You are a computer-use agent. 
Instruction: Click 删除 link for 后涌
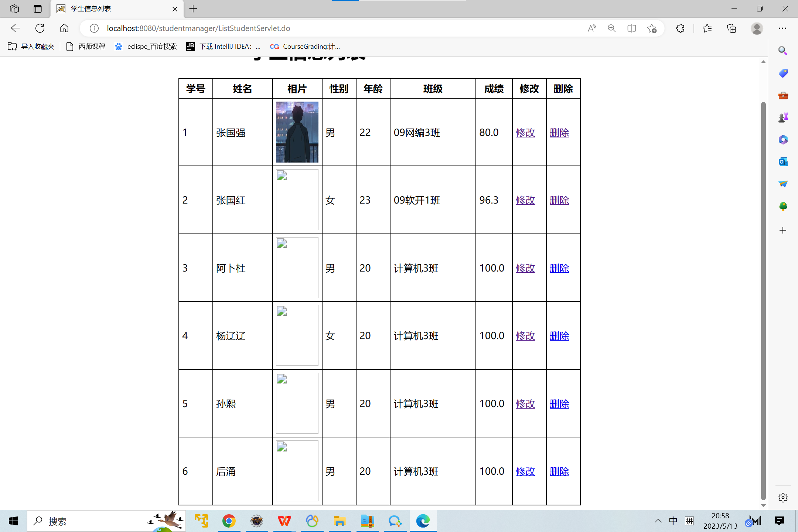coord(559,471)
